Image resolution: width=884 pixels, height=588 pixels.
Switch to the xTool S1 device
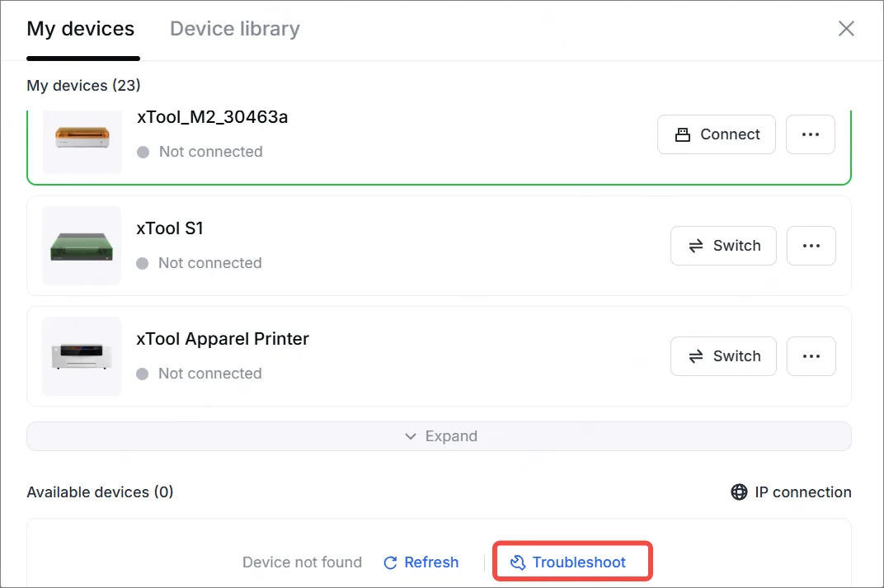tap(723, 246)
